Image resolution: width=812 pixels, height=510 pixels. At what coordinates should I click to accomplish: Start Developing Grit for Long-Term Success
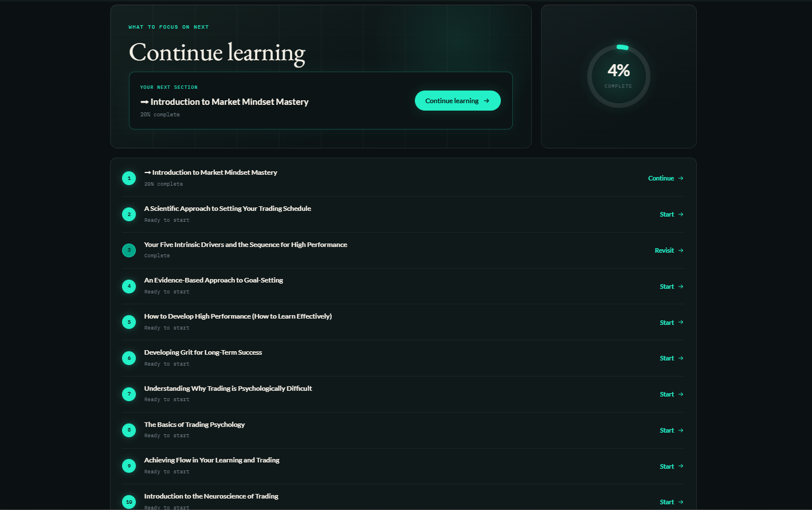[672, 358]
